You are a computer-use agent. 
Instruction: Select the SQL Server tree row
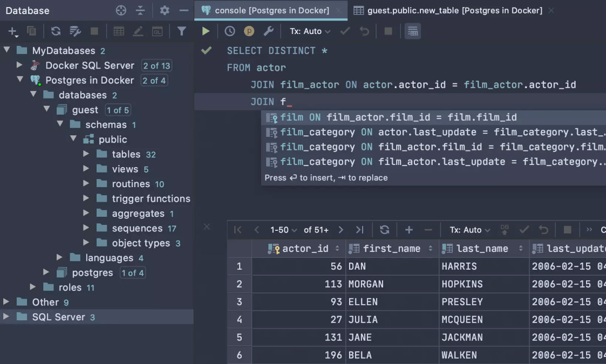(97, 317)
